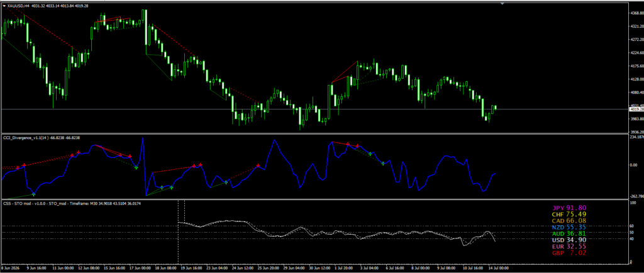Click the 3983.80 price axis label
Viewport: 644px width, 273px height.
[x=636, y=119]
